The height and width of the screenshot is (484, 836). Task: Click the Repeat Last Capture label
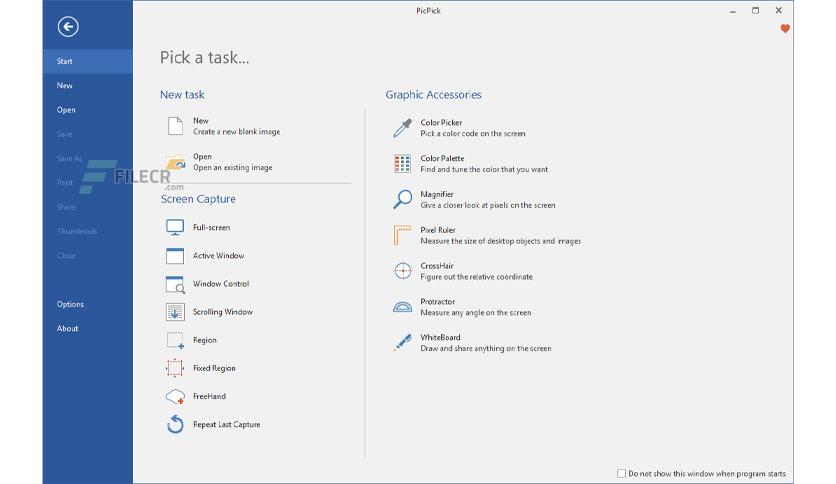[226, 425]
